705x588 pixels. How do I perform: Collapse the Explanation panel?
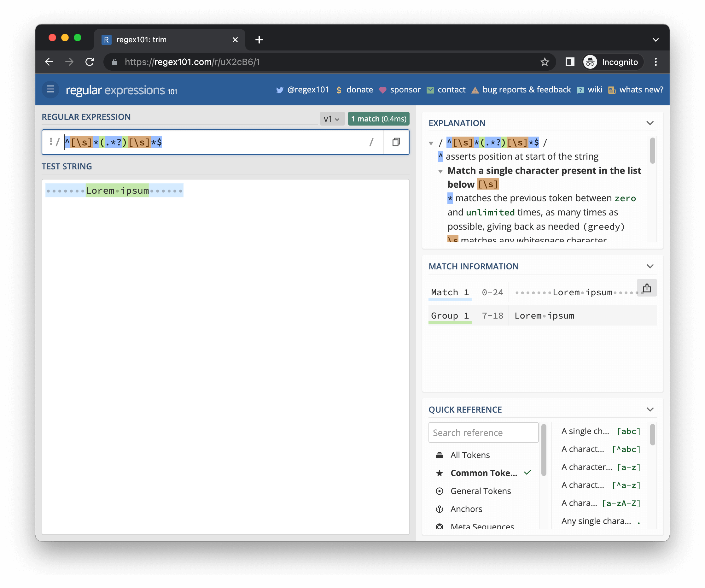click(650, 123)
